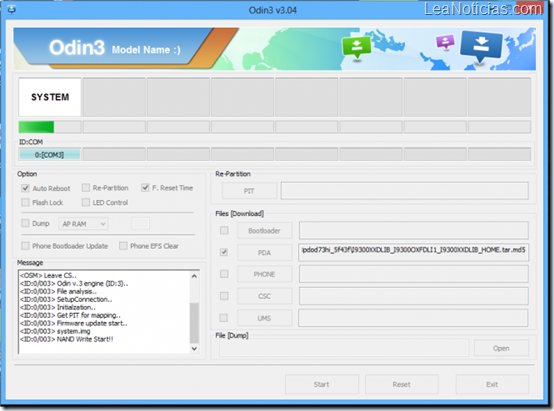Click the green download bubble icon in banner
554x411 pixels.
356,47
